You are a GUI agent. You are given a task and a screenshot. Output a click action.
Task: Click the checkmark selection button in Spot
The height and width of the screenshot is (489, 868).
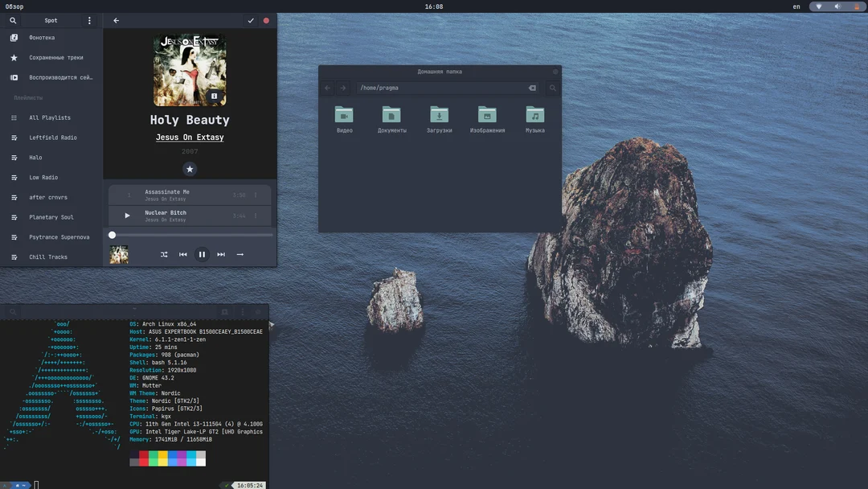click(251, 20)
